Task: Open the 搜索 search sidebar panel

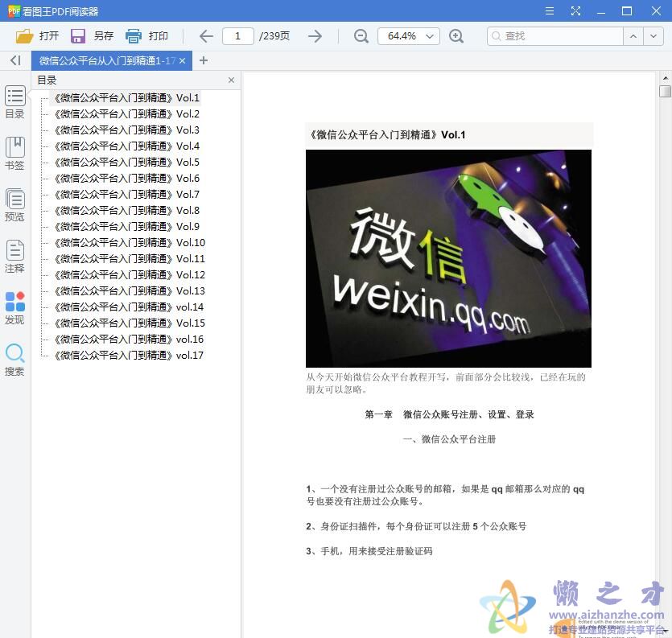Action: (x=14, y=360)
